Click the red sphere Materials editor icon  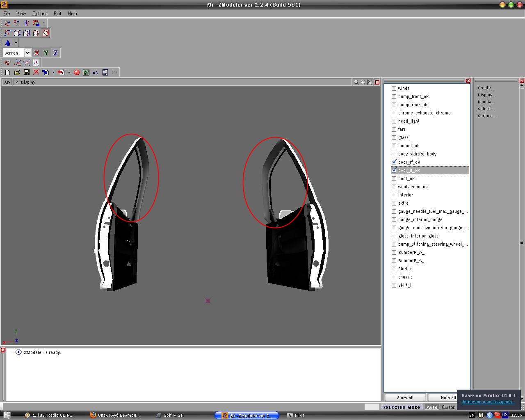[77, 72]
